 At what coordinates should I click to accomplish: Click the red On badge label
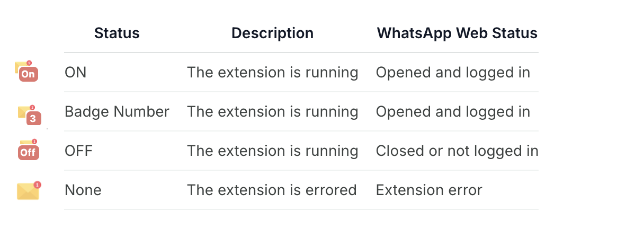29,75
